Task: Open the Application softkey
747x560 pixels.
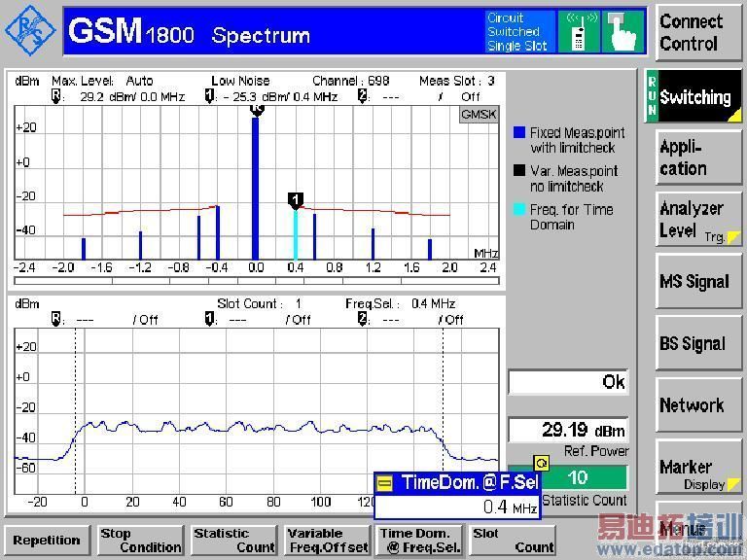Action: [698, 157]
